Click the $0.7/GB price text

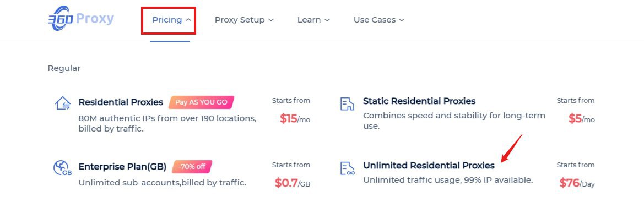pyautogui.click(x=292, y=183)
